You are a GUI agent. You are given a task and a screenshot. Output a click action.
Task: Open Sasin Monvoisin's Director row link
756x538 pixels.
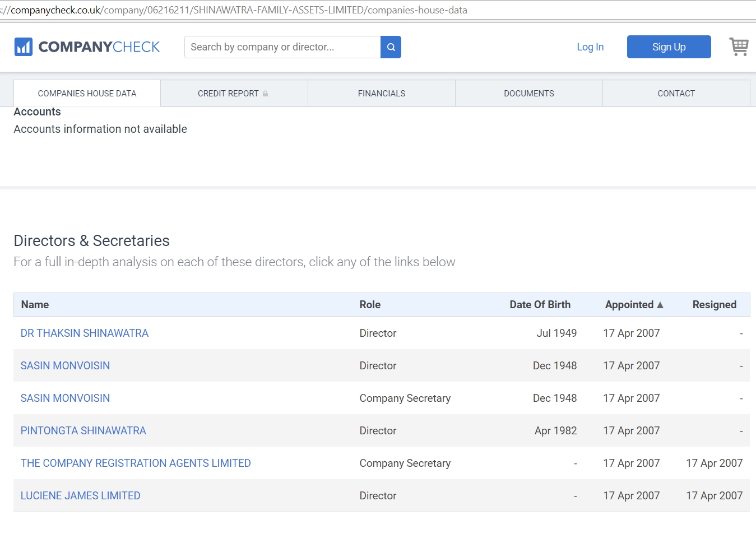[x=65, y=365]
